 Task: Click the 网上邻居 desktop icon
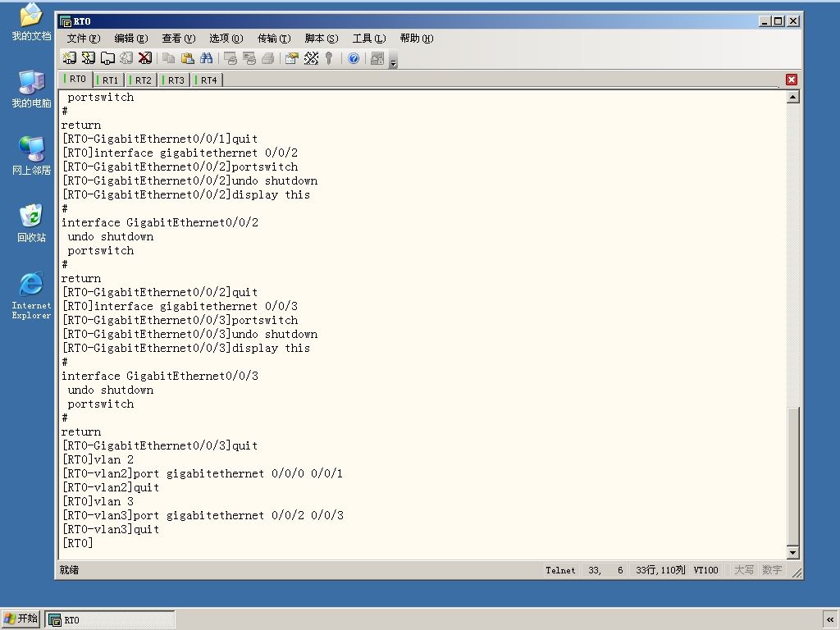tap(31, 156)
